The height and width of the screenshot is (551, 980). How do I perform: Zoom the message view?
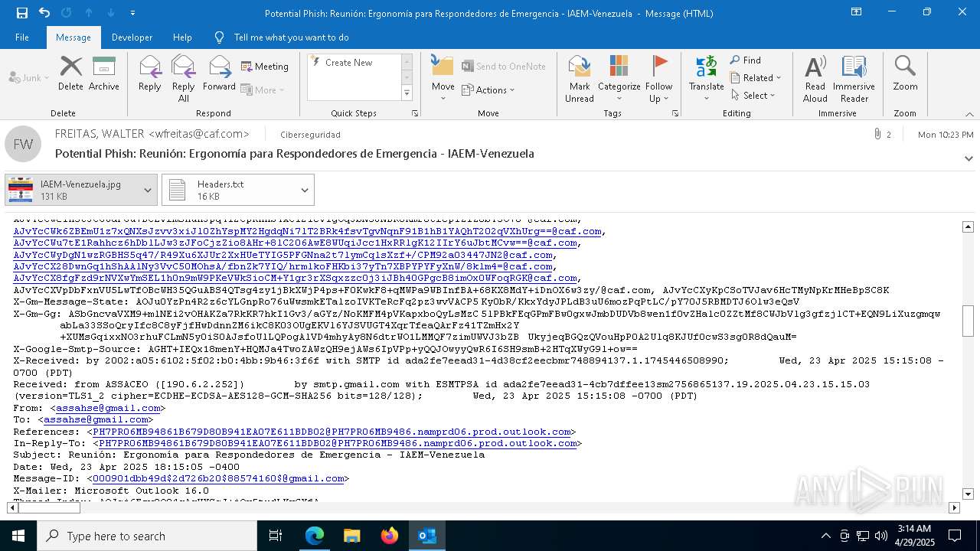click(905, 74)
